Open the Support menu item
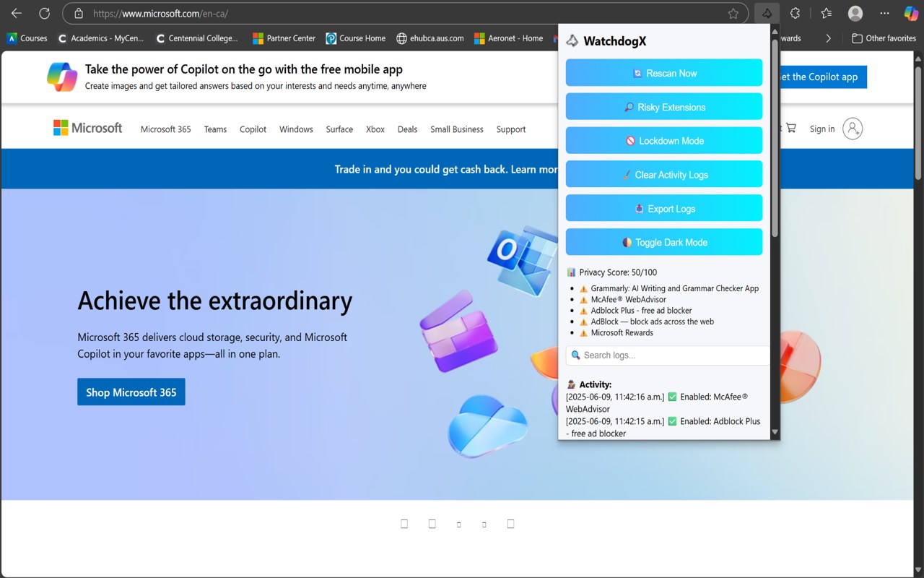This screenshot has width=924, height=578. [511, 129]
